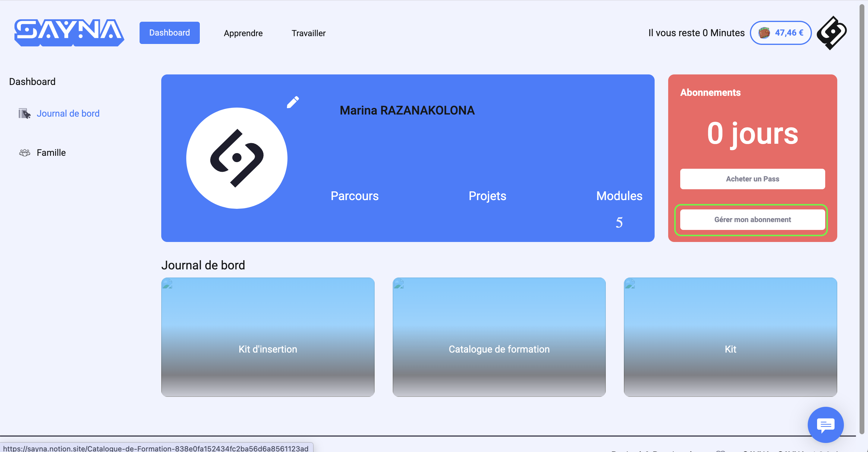Viewport: 868px width, 452px height.
Task: Open the chat support bubble
Action: pyautogui.click(x=825, y=425)
